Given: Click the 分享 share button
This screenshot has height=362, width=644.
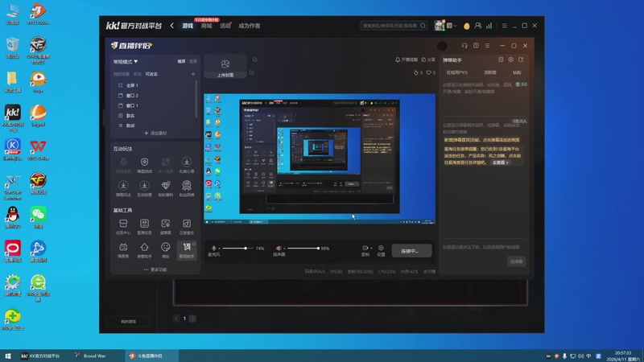Looking at the screenshot, I should (x=428, y=60).
